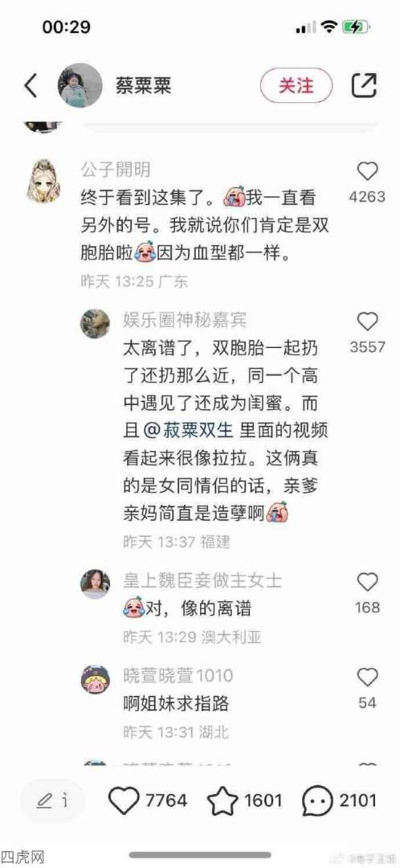Open 娱乐圈神秘嘉宾's avatar picture

tap(95, 323)
